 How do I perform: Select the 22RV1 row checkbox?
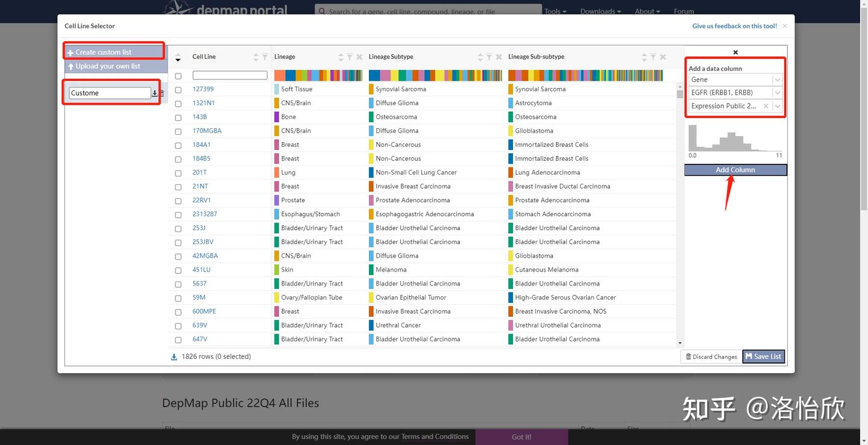[x=178, y=201]
